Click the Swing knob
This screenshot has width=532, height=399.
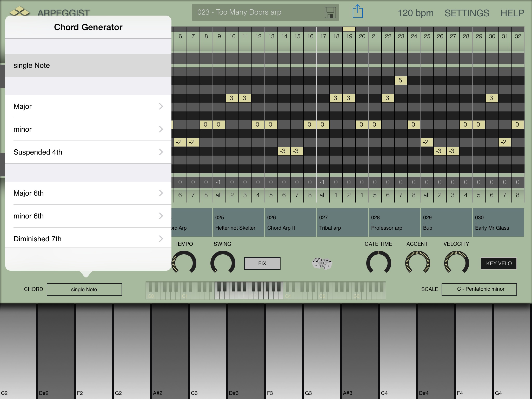[223, 263]
